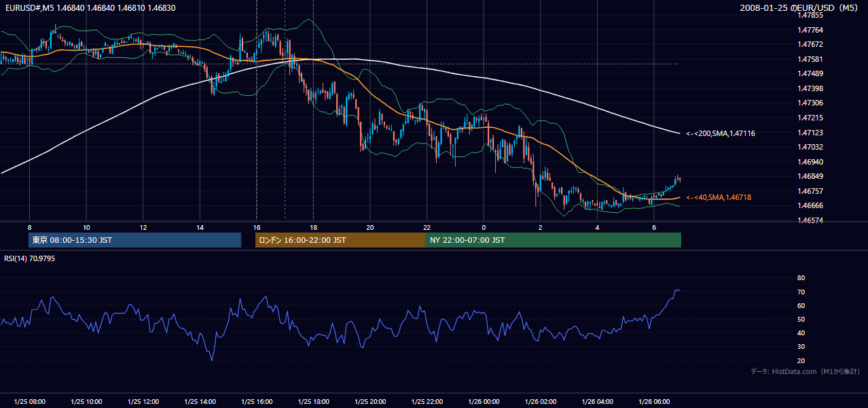Click the 1/25 22:00 bottom time label

pyautogui.click(x=427, y=402)
